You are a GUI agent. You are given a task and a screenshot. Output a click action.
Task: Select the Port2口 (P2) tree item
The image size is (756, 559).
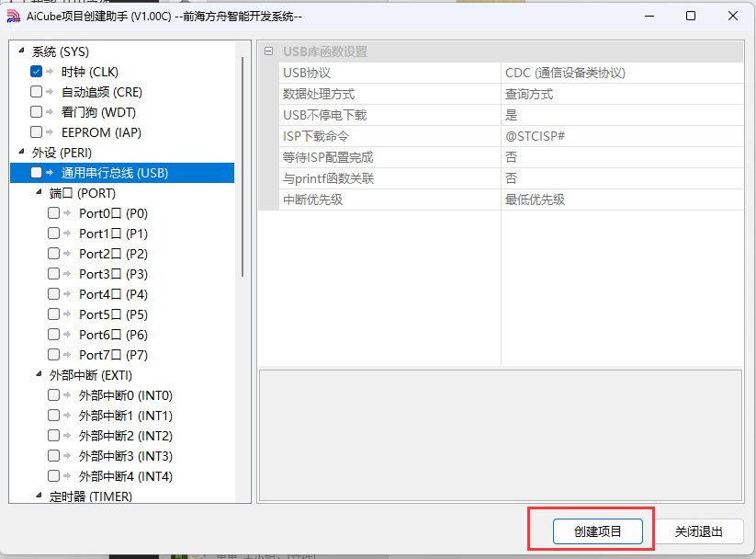[113, 254]
